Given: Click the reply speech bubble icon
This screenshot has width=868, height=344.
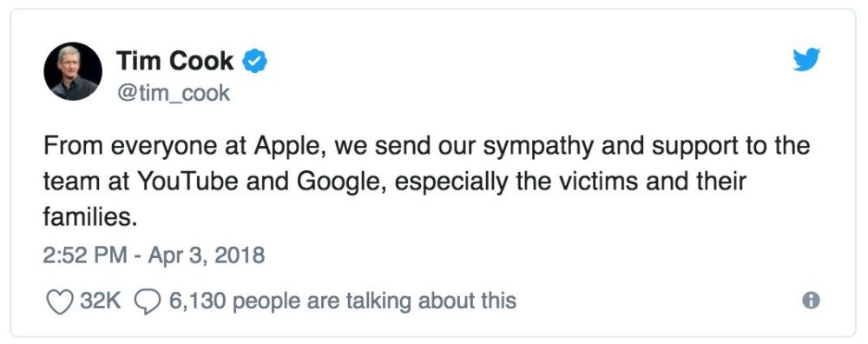Looking at the screenshot, I should tap(148, 302).
